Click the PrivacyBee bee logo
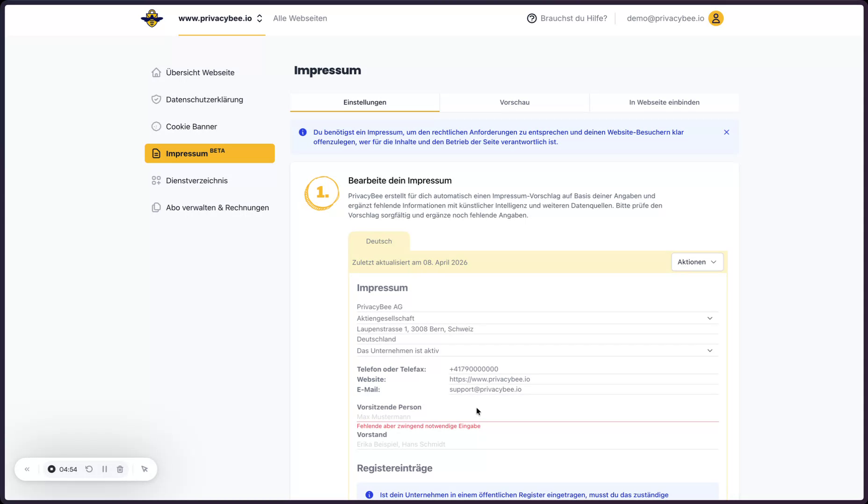Viewport: 868px width, 504px height. [x=152, y=18]
